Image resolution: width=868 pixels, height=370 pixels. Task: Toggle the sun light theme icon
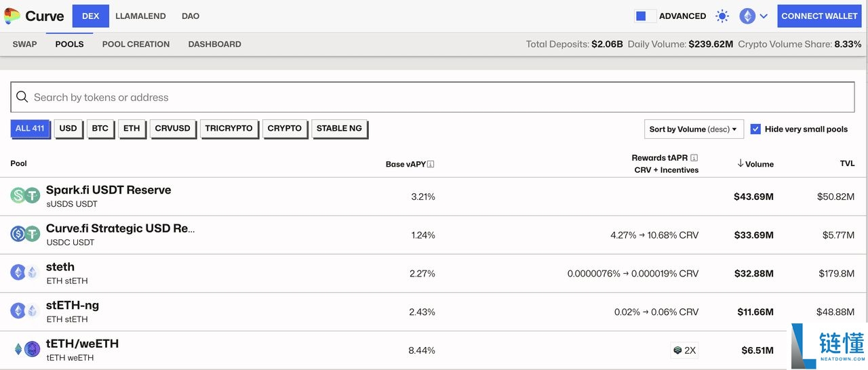point(722,16)
